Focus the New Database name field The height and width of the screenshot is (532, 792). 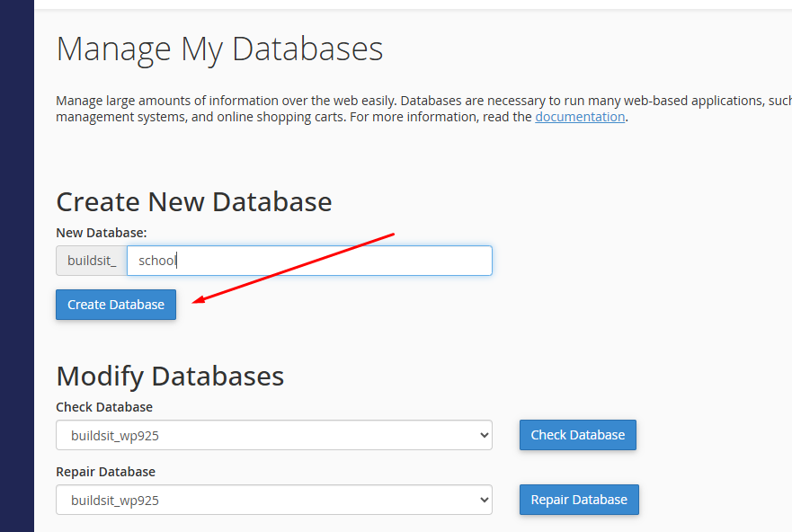click(x=309, y=261)
